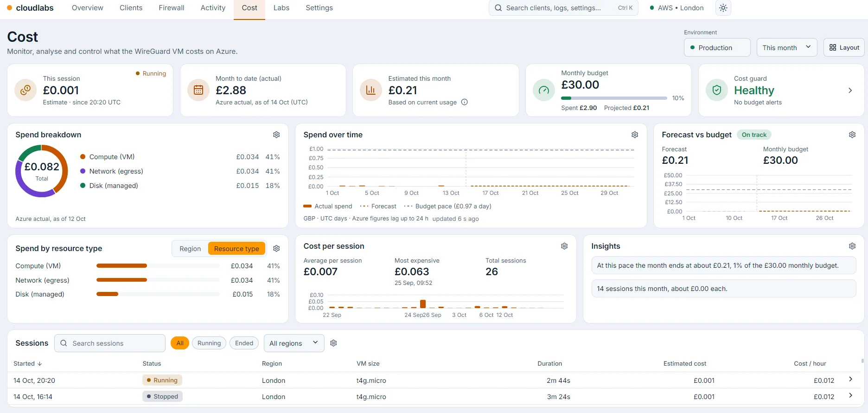This screenshot has width=868, height=413.
Task: Go to the Firewall tab
Action: (x=172, y=8)
